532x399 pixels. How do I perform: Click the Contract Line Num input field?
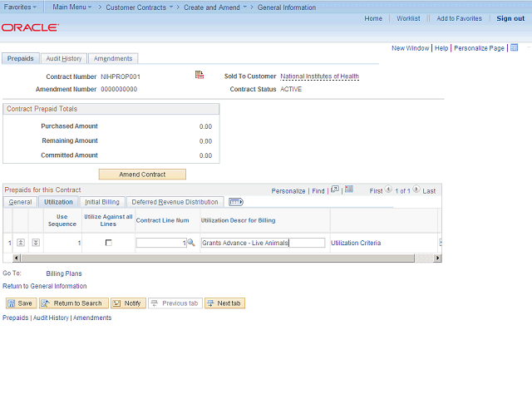click(161, 243)
